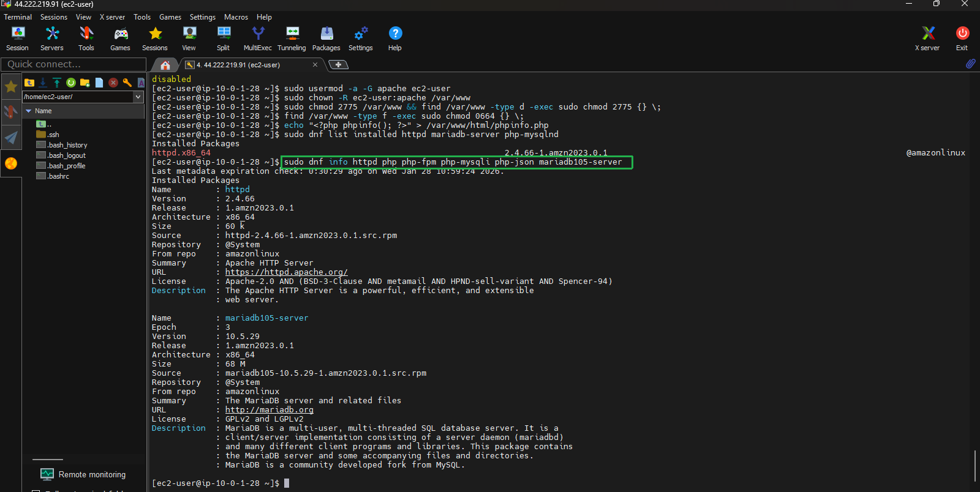Refresh the SFTP folder with green icon
Viewport: 980px width, 492px height.
(x=71, y=83)
